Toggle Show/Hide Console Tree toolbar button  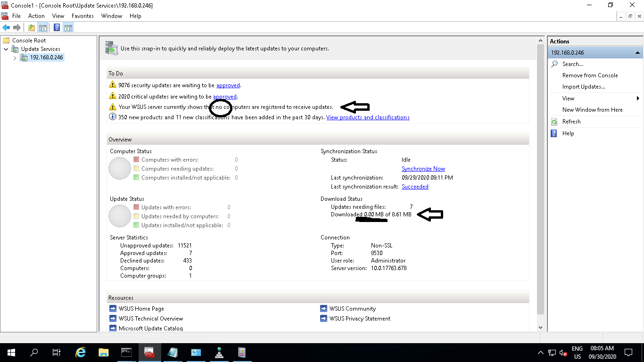pyautogui.click(x=42, y=28)
